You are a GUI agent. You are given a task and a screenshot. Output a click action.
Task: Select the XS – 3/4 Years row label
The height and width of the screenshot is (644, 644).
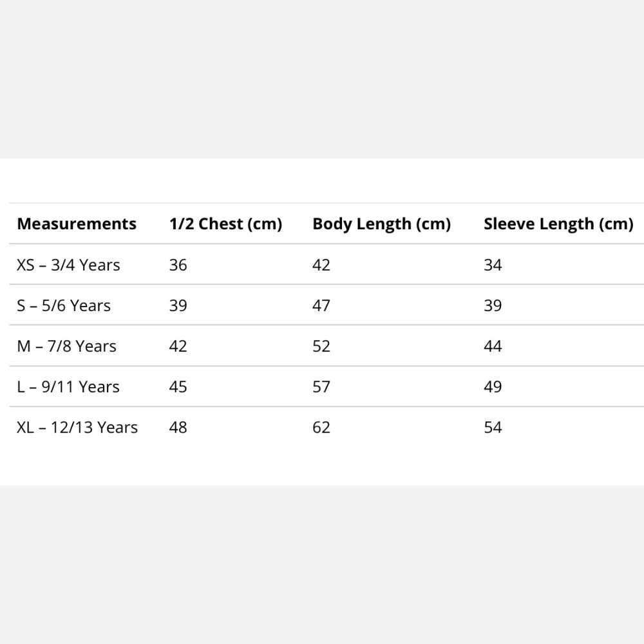(68, 265)
